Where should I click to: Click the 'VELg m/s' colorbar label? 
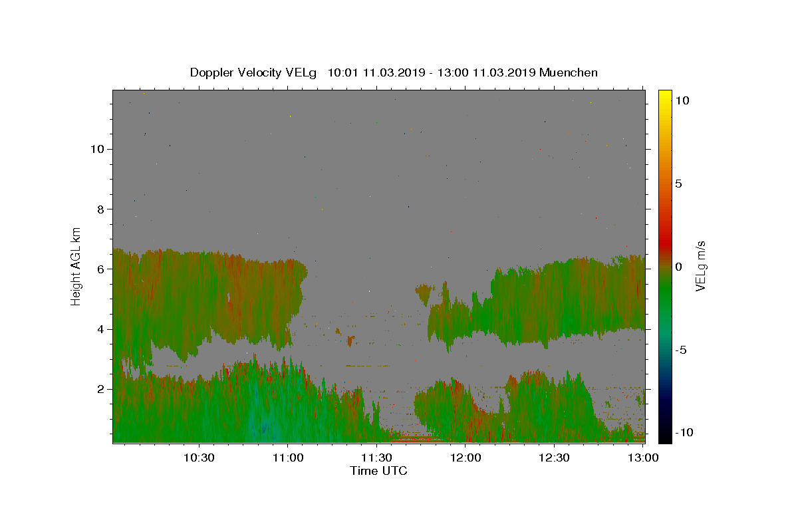[700, 266]
